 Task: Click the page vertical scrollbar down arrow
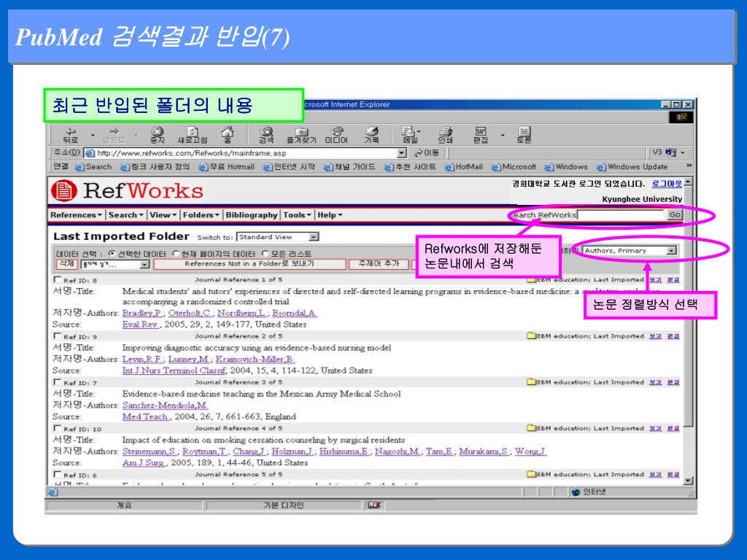tap(687, 481)
